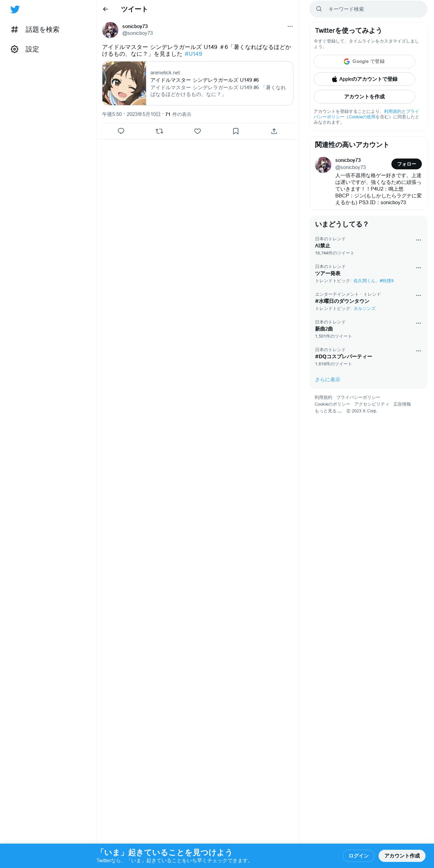
Task: Open 設定 in the sidebar
Action: tap(25, 49)
